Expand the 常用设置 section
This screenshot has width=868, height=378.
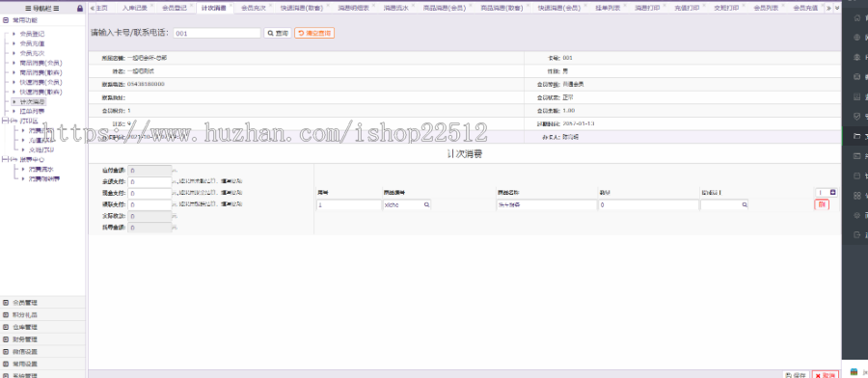coord(6,364)
